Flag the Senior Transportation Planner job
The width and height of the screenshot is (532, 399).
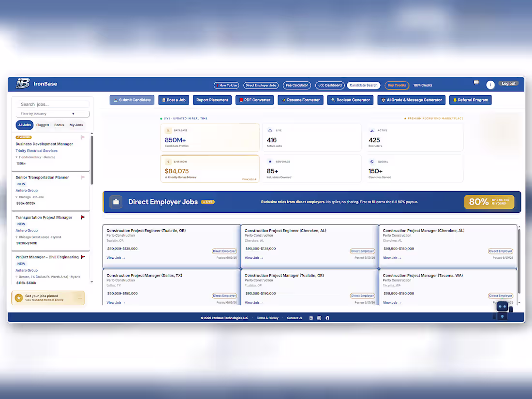(83, 177)
